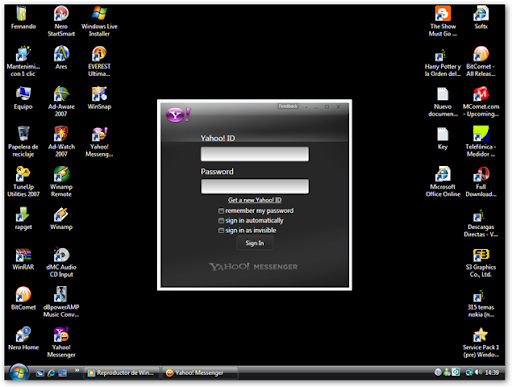Open the Papelera de reciclaje icon

[x=23, y=134]
